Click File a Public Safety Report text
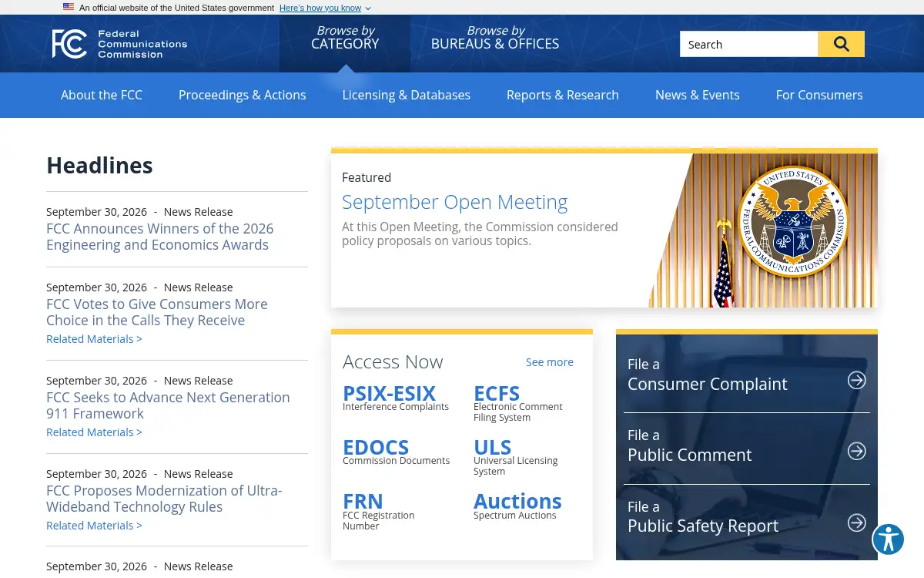 703,516
